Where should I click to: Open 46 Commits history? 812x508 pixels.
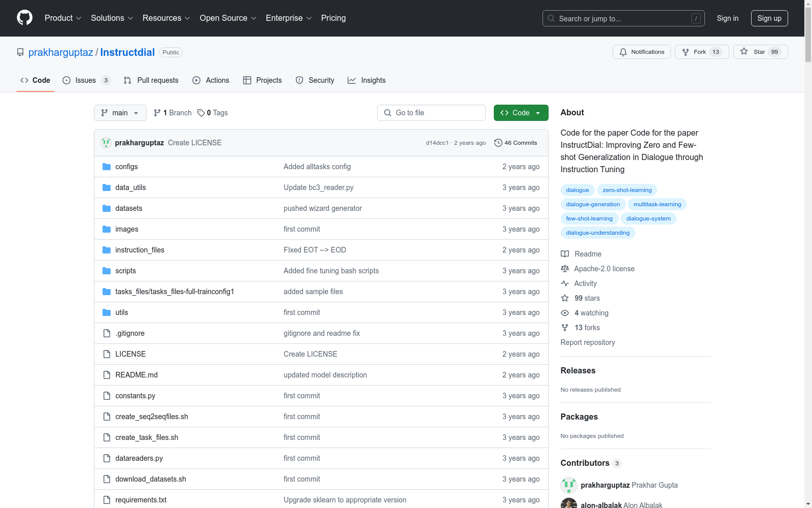(516, 143)
